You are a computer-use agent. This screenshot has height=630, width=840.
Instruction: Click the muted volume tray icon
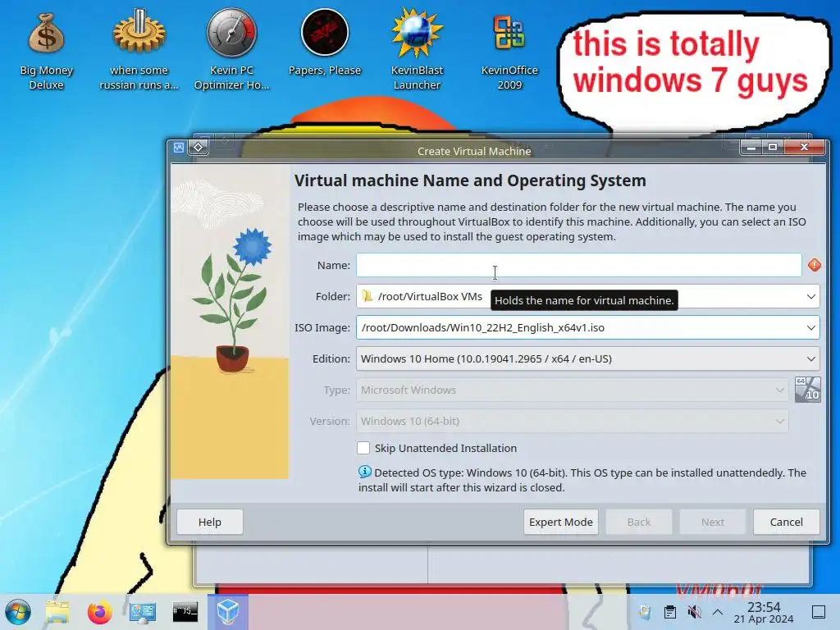point(694,612)
